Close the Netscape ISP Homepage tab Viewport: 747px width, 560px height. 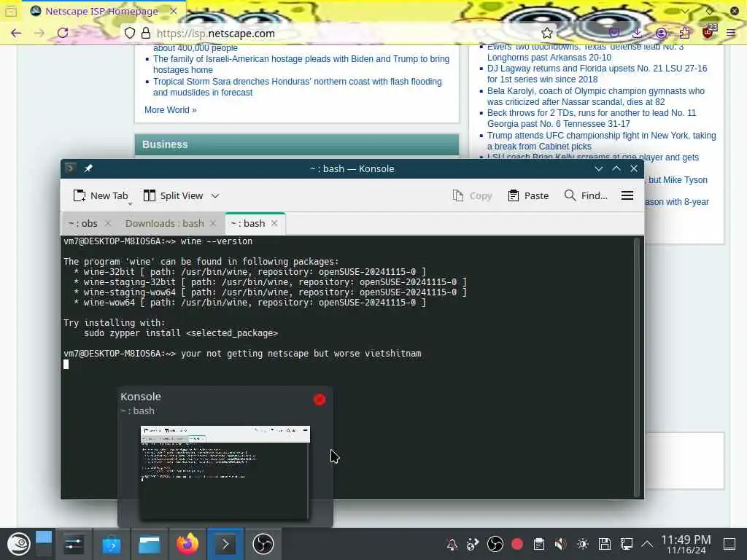(x=174, y=11)
